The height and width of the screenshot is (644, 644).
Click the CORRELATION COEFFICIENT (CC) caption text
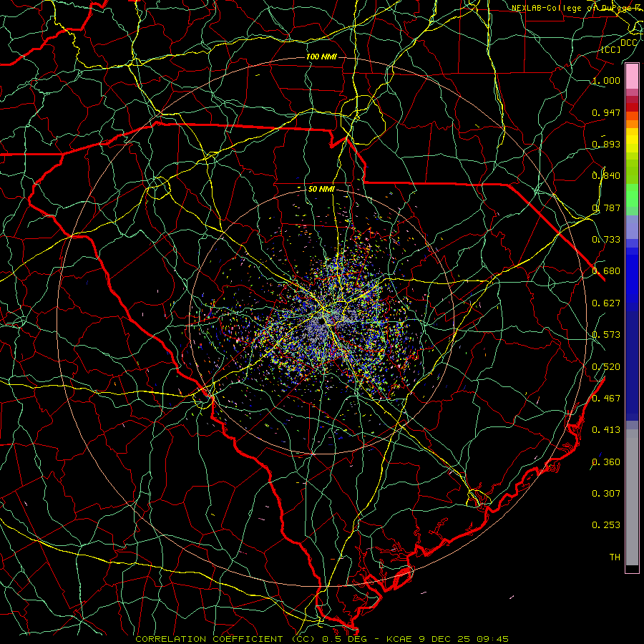[x=225, y=639]
